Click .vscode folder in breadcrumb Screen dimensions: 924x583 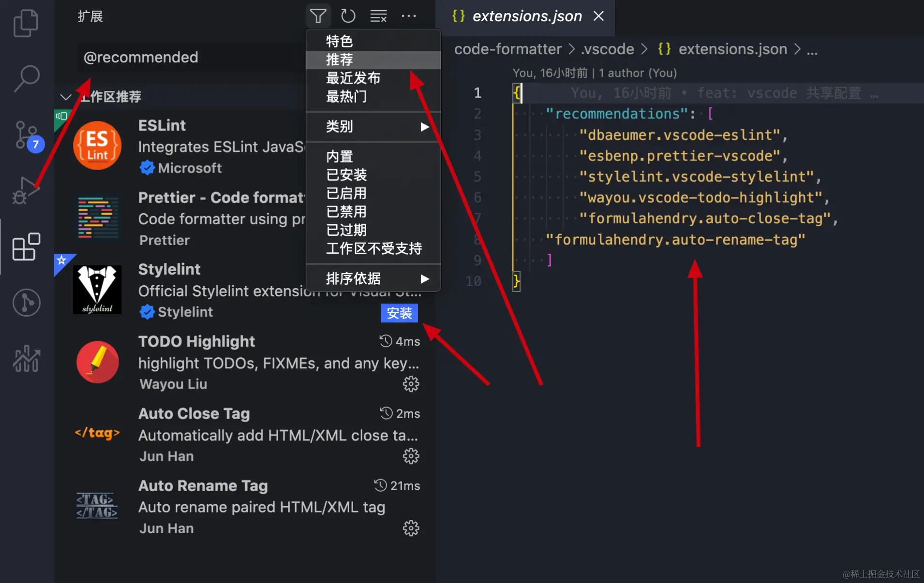pyautogui.click(x=608, y=49)
